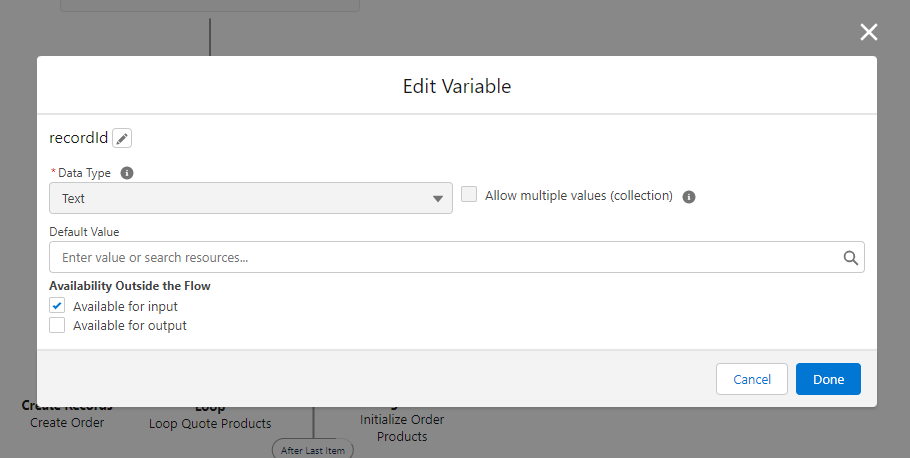The height and width of the screenshot is (458, 910).
Task: Click the Edit Variable dialog title
Action: tap(456, 86)
